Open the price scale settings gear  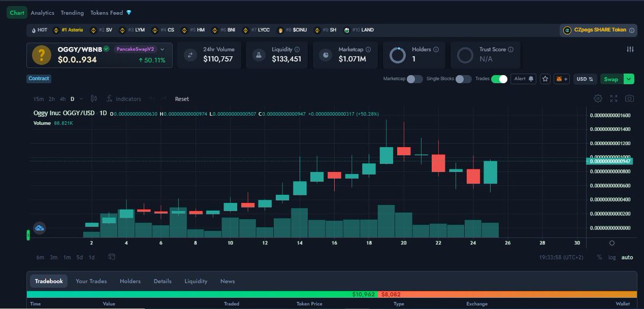click(x=612, y=243)
